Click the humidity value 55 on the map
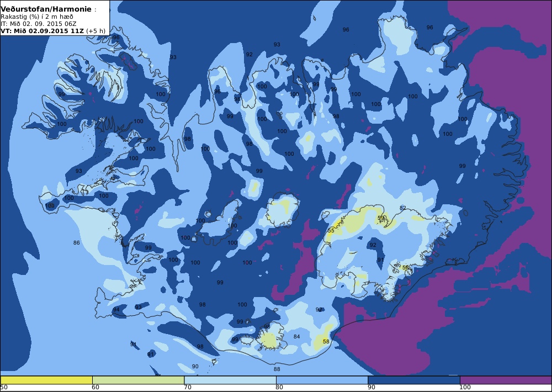The image size is (552, 392). point(331,231)
